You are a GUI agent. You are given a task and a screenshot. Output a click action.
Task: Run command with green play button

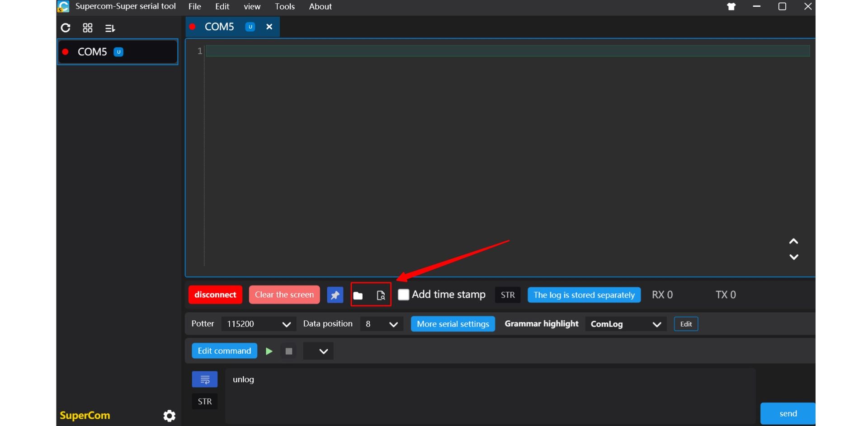tap(269, 351)
